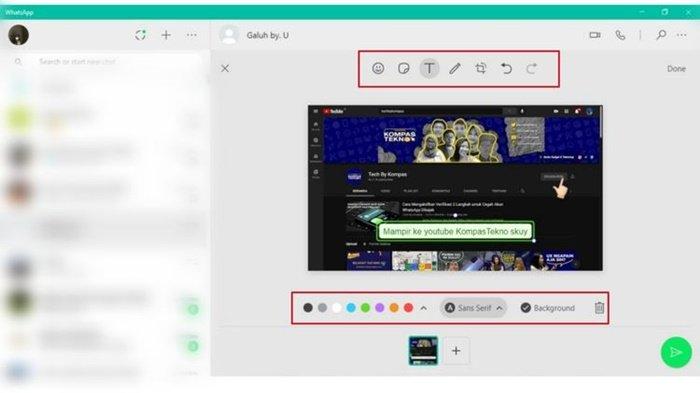Viewport: 700px width, 393px height.
Task: Pick the red color swatch
Action: coord(408,308)
